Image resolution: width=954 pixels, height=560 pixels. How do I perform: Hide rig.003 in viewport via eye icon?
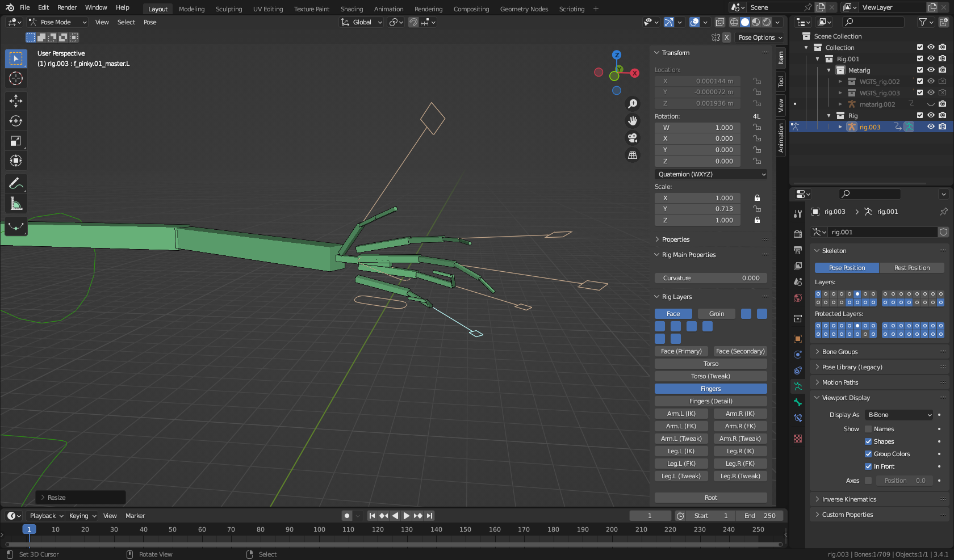coord(931,127)
